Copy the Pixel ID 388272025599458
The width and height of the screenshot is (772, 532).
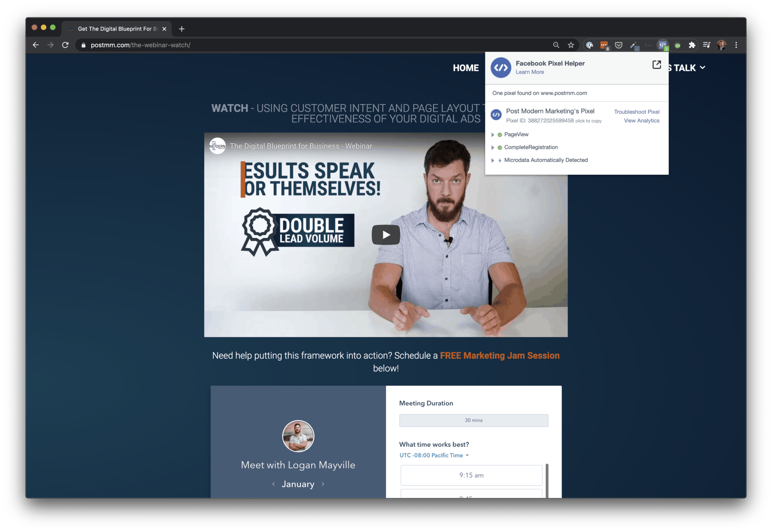pyautogui.click(x=553, y=121)
